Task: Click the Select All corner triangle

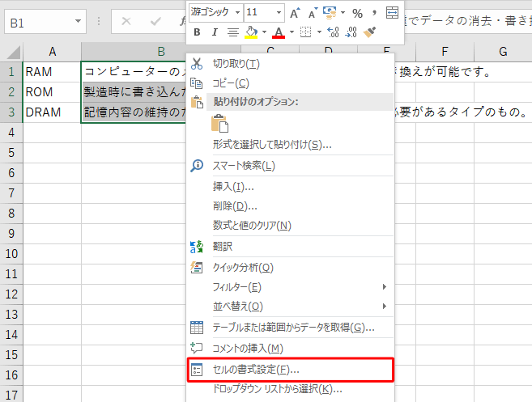Action: (x=14, y=53)
